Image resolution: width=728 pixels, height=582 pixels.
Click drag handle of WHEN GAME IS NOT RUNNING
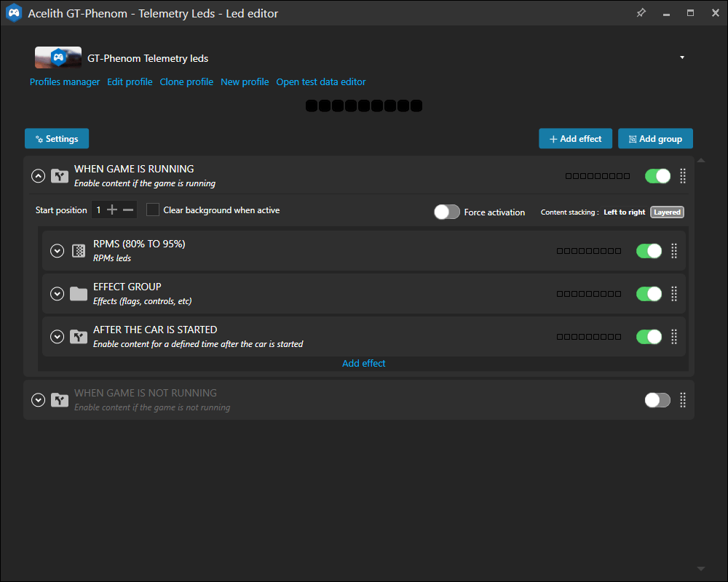[x=682, y=400]
